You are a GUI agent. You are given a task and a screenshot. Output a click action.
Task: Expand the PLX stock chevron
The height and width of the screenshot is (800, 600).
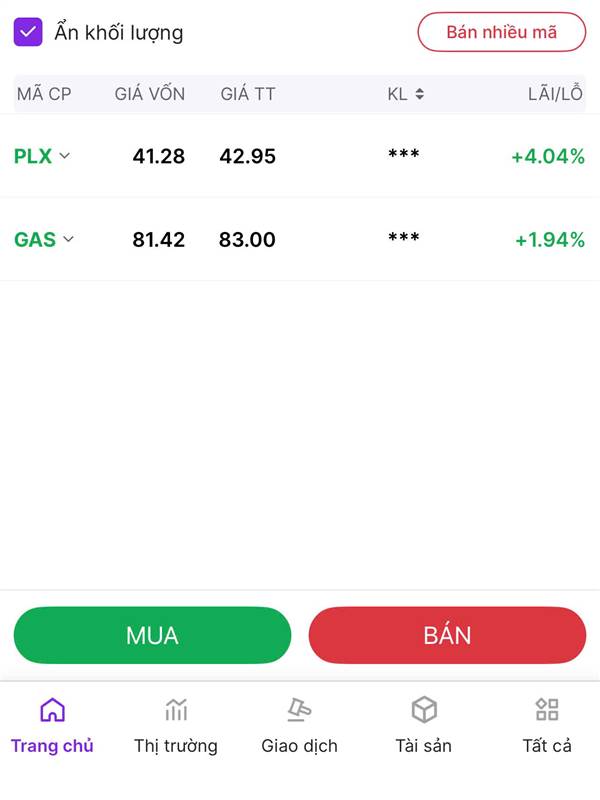tap(65, 156)
